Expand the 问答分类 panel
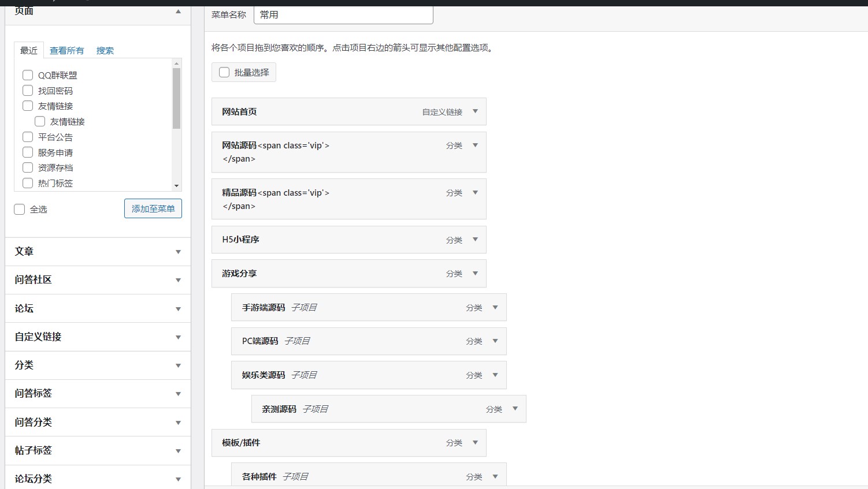Viewport: 868px width, 489px height. coord(178,423)
